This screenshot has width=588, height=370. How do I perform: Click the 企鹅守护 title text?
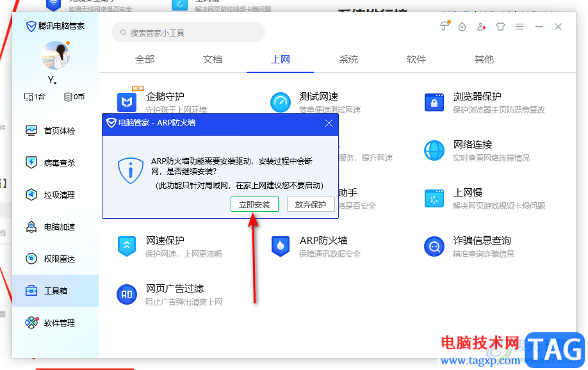[x=165, y=97]
